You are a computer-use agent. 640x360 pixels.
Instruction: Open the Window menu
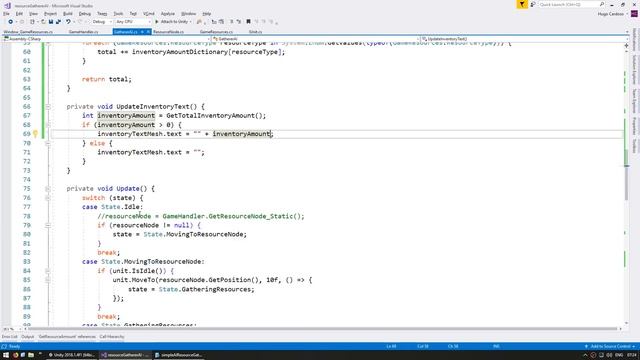click(x=188, y=14)
